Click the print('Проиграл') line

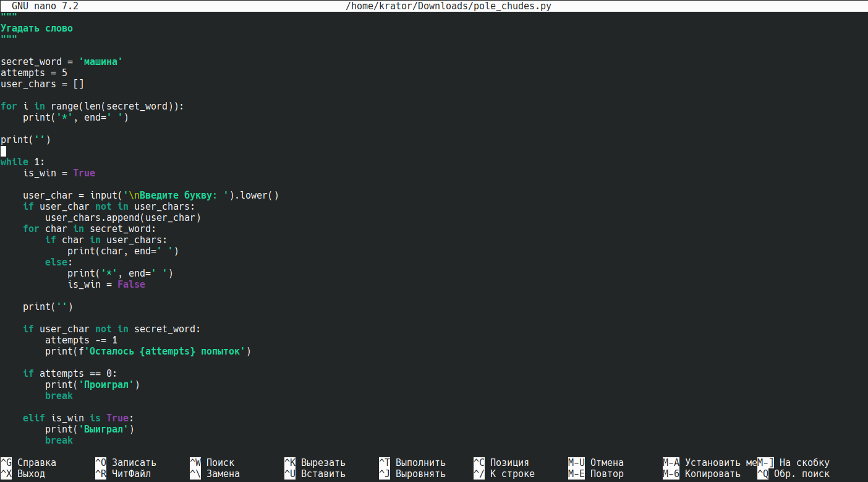[x=92, y=385]
